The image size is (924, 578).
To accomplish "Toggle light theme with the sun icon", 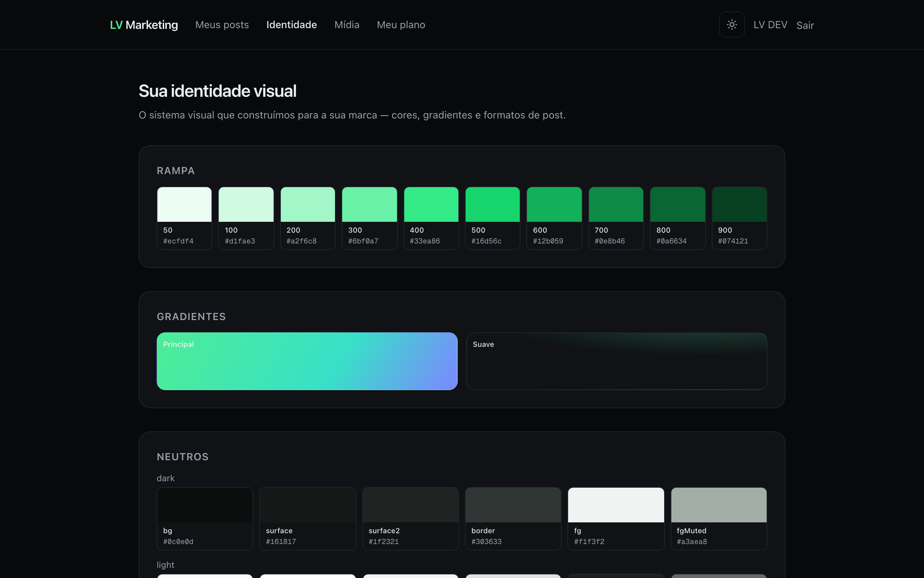I will click(732, 25).
